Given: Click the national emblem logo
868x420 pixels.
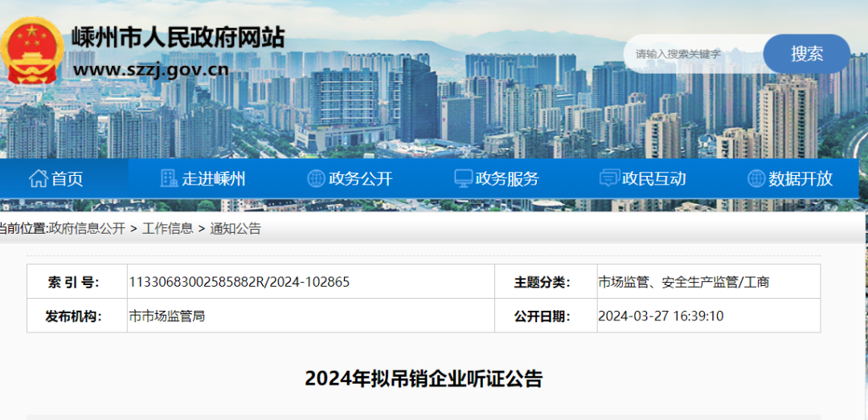Looking at the screenshot, I should (x=32, y=50).
